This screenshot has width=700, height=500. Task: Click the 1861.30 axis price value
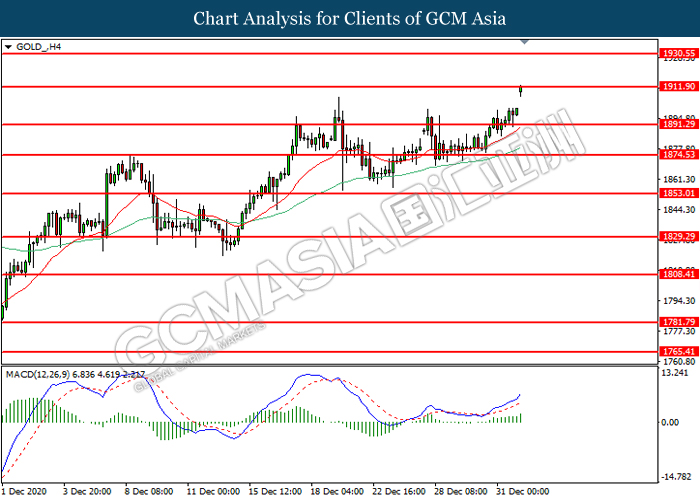[x=679, y=179]
